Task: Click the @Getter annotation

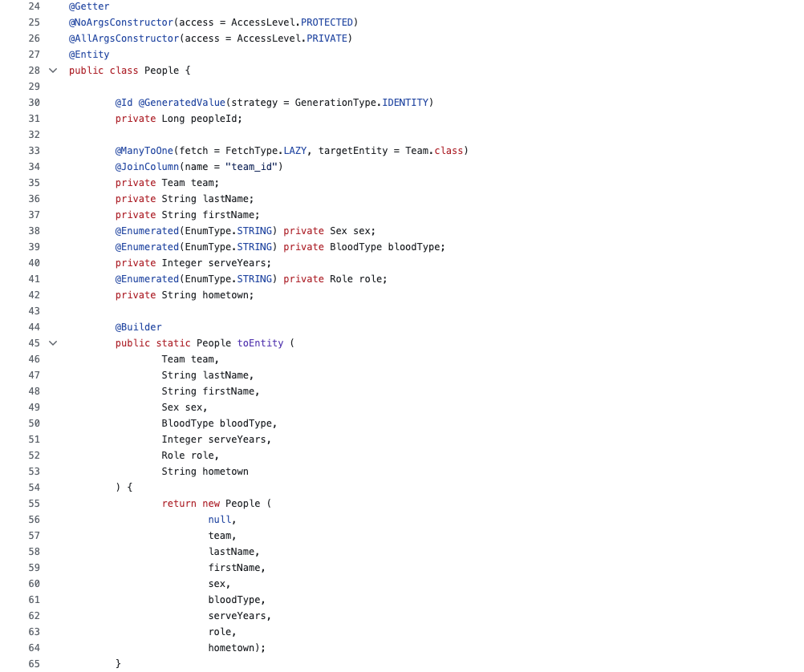Action: click(x=89, y=6)
